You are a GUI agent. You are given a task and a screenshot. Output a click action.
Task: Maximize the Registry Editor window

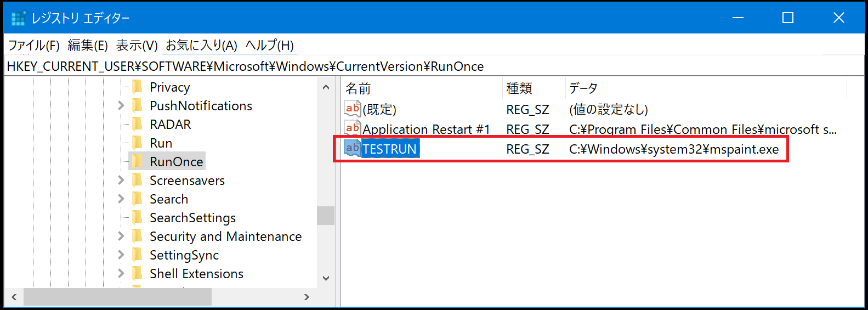pyautogui.click(x=788, y=18)
